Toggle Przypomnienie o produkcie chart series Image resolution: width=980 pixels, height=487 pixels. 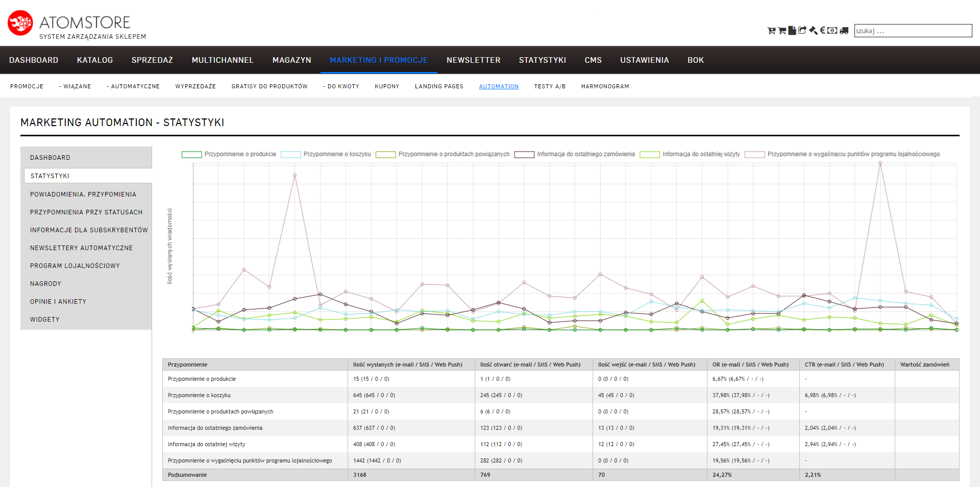pyautogui.click(x=229, y=154)
